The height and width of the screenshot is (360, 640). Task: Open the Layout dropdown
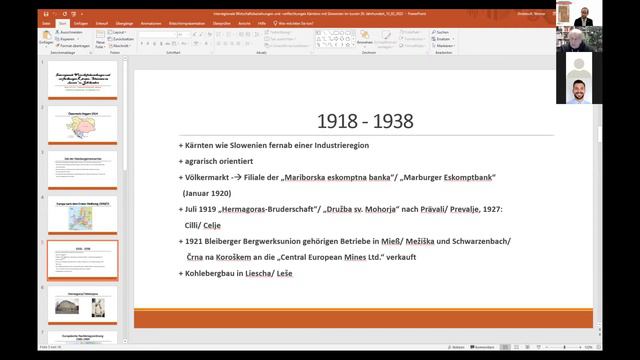tap(117, 32)
